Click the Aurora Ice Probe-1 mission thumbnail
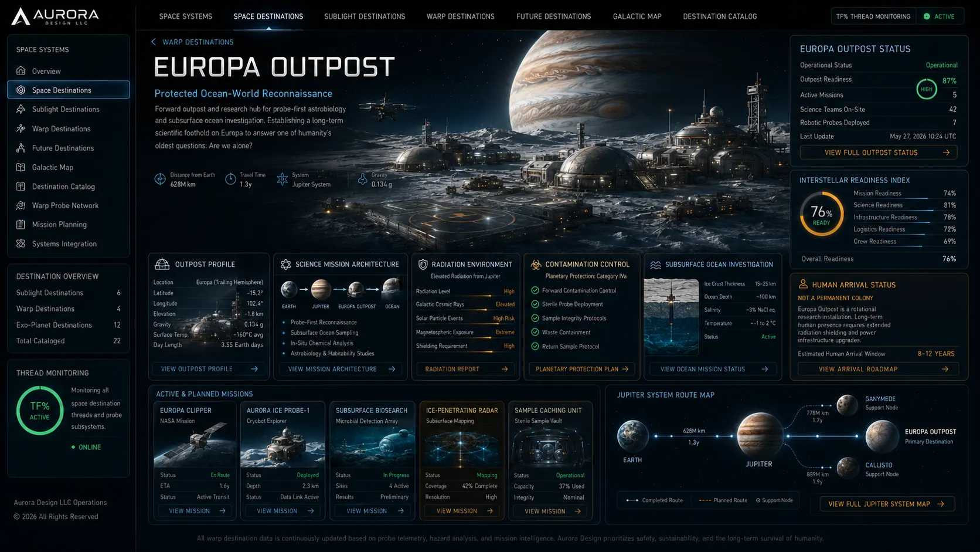 point(283,447)
